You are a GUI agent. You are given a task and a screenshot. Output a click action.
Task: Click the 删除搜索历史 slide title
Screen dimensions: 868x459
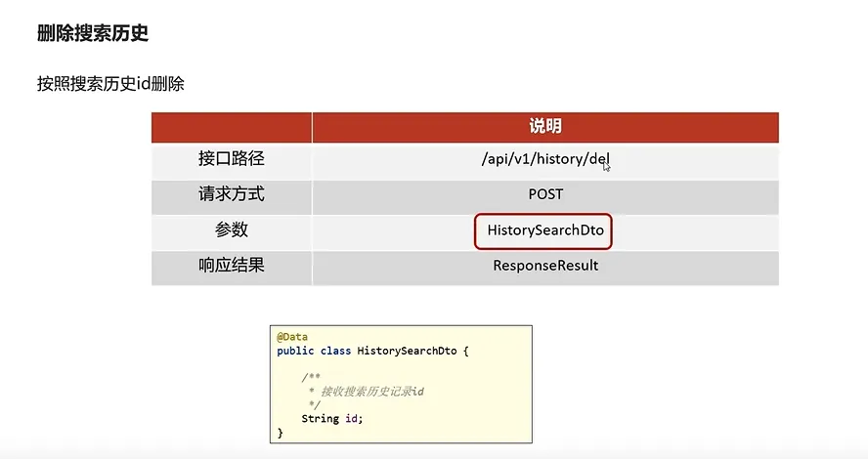click(93, 34)
